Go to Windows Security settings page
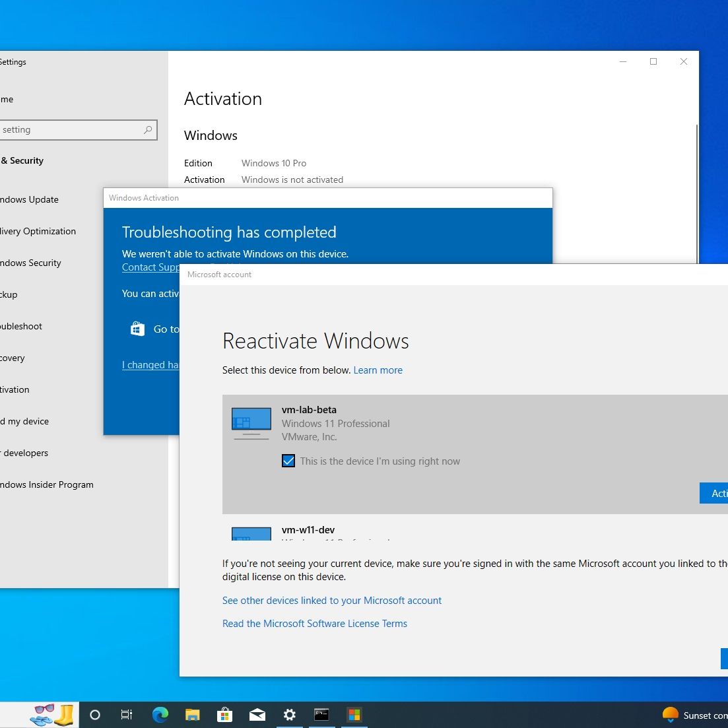 31,263
